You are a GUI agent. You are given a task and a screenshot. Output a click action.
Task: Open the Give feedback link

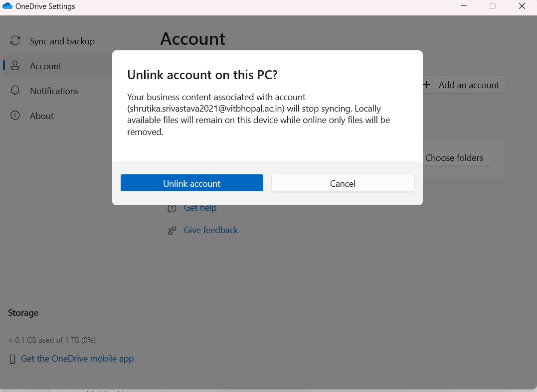pyautogui.click(x=211, y=230)
